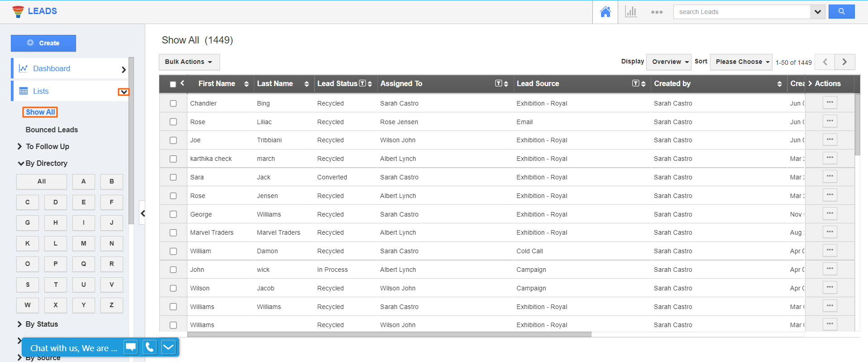Open the Bulk Actions dropdown

pyautogui.click(x=189, y=62)
